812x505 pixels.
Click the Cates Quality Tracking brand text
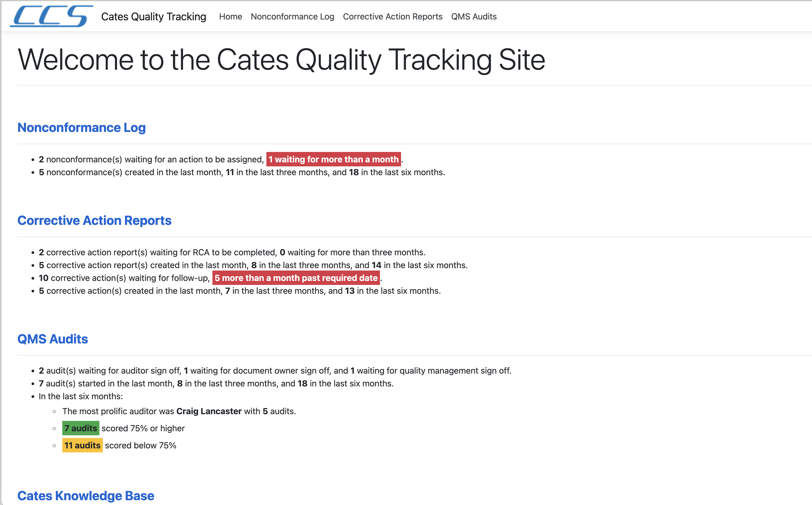(153, 17)
